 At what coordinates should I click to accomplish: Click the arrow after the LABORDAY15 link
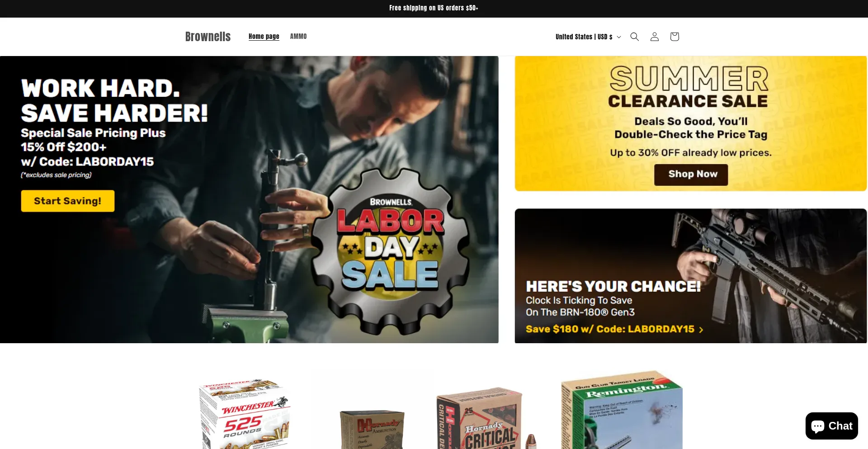pos(701,330)
